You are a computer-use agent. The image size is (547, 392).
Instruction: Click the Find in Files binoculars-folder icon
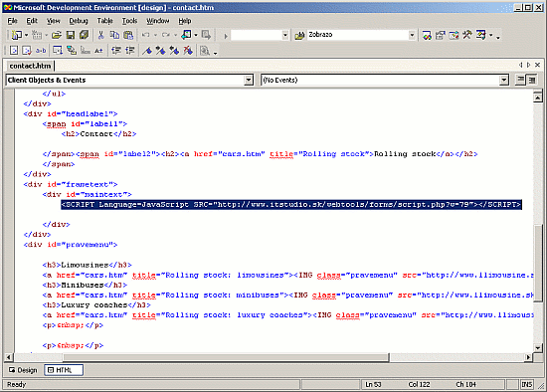pos(299,35)
